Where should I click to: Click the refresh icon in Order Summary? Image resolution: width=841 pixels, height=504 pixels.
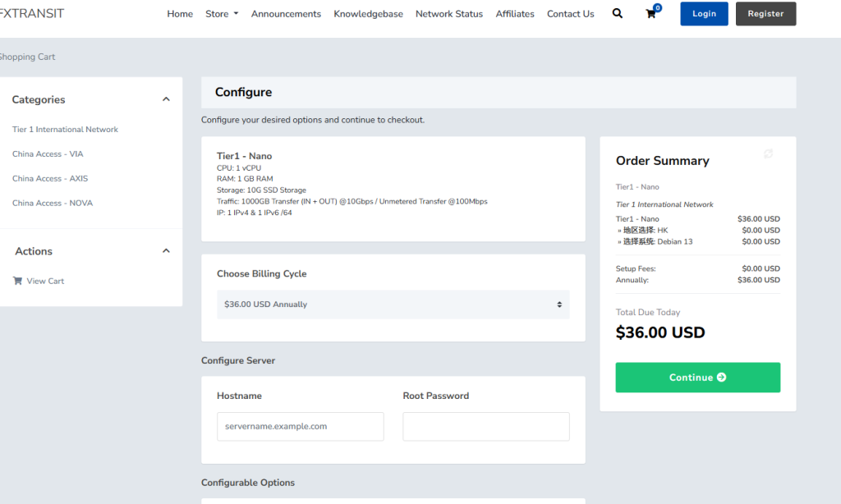pos(768,153)
